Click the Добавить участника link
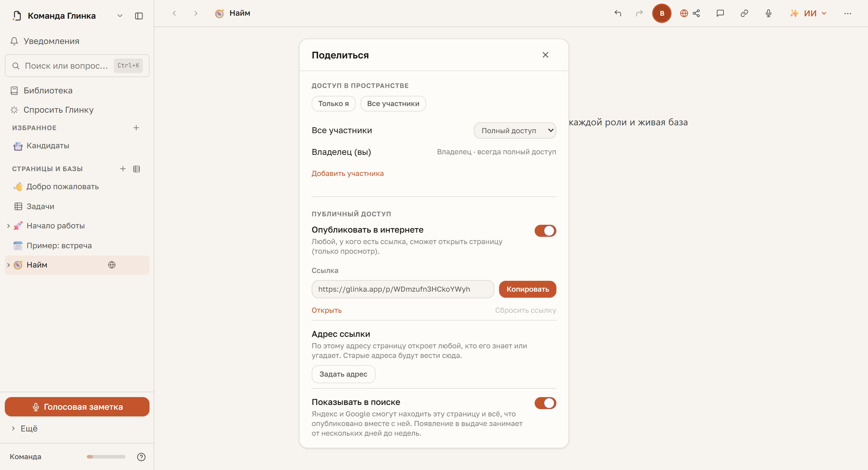 tap(348, 173)
